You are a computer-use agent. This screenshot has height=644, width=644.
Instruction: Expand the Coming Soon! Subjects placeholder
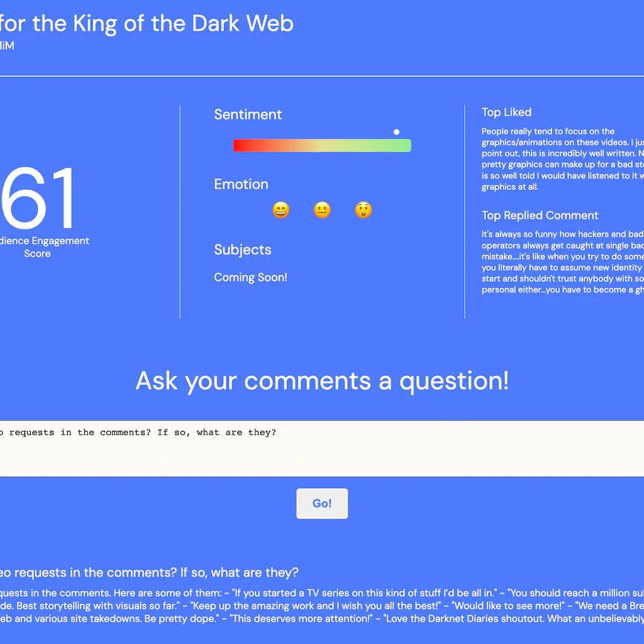pos(250,277)
